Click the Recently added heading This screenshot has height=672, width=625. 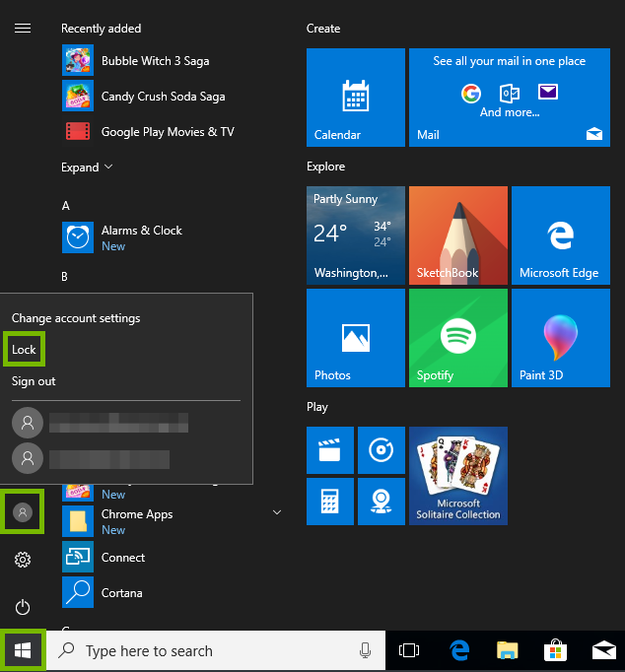click(x=102, y=29)
